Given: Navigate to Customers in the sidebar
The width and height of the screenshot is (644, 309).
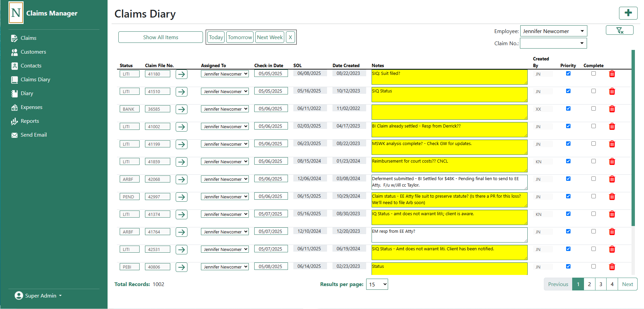Looking at the screenshot, I should coord(33,52).
